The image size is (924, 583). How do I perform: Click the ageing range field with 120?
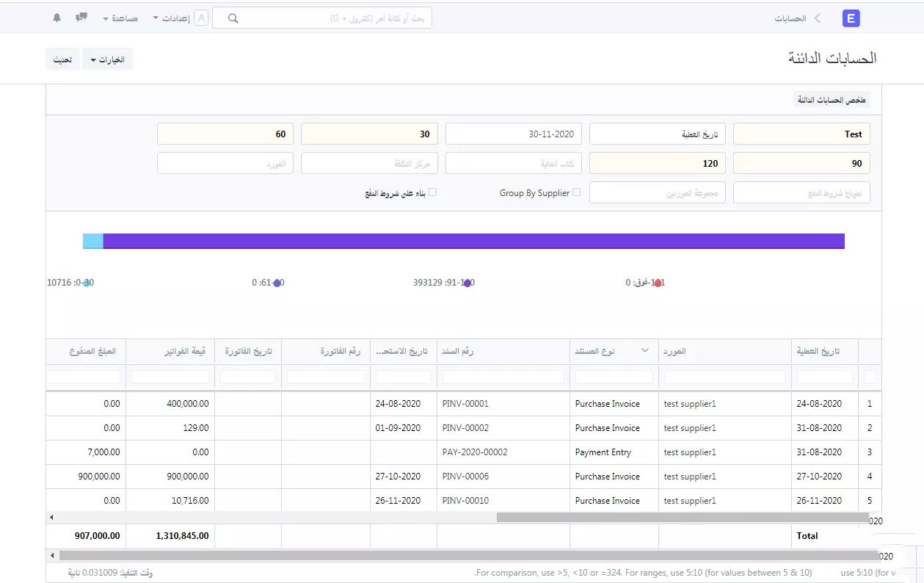[x=658, y=163]
